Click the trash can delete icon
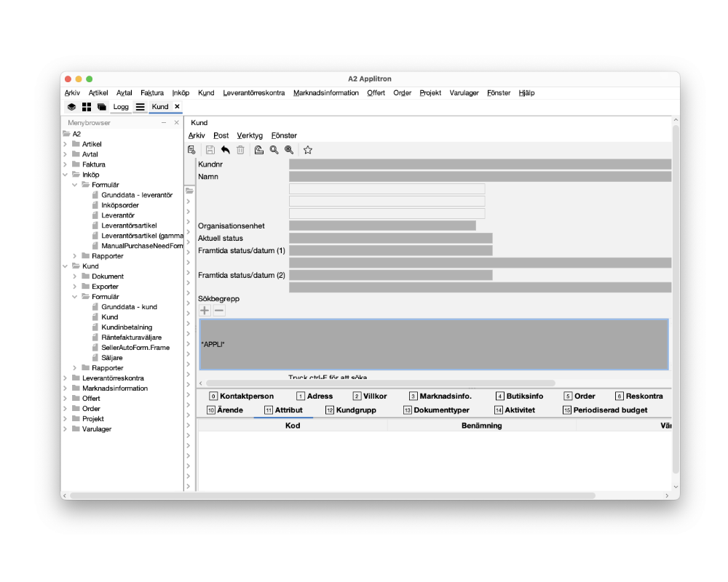The height and width of the screenshot is (582, 728). 240,150
